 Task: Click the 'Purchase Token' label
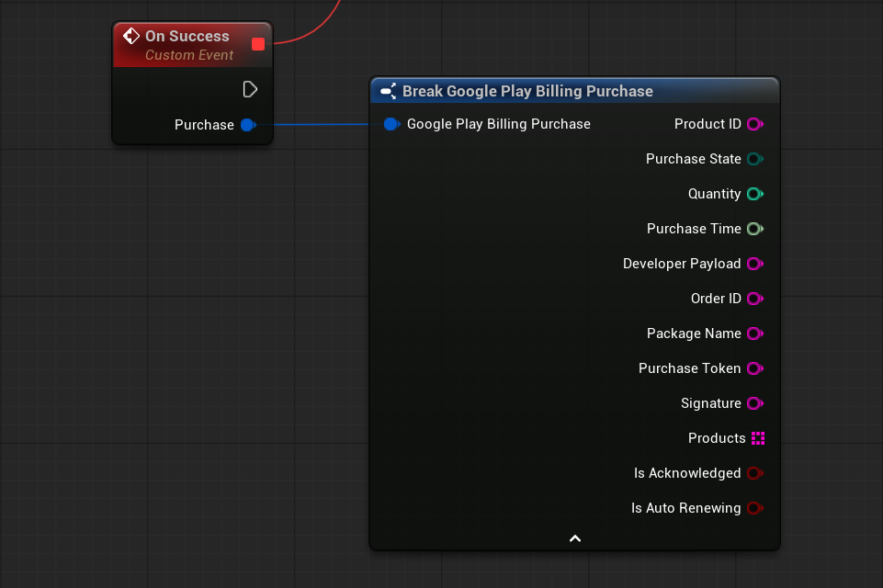pos(690,368)
